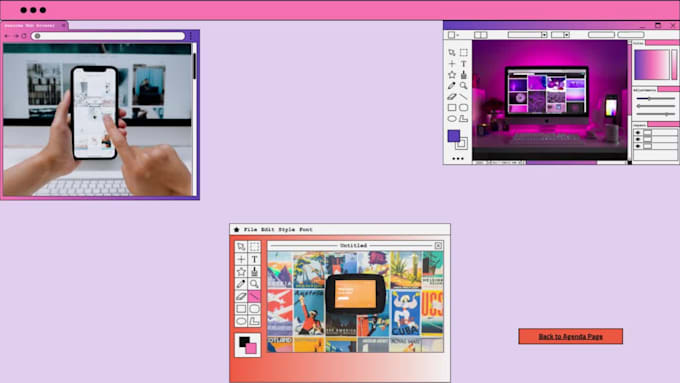Screen dimensions: 680x383
Task: Click browser reload icon
Action: pos(24,36)
